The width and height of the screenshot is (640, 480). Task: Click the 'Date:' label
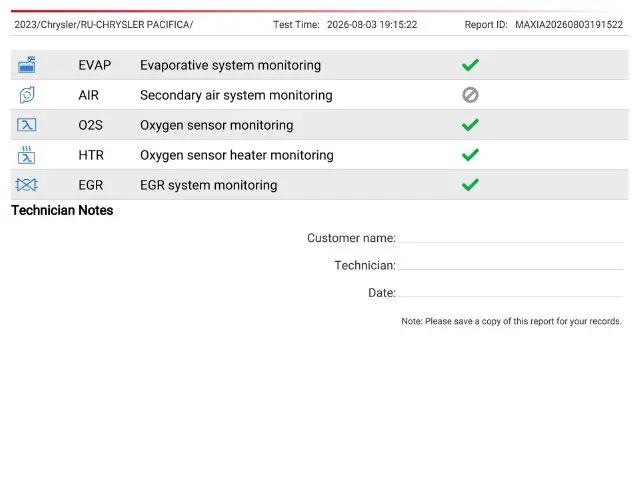click(382, 293)
